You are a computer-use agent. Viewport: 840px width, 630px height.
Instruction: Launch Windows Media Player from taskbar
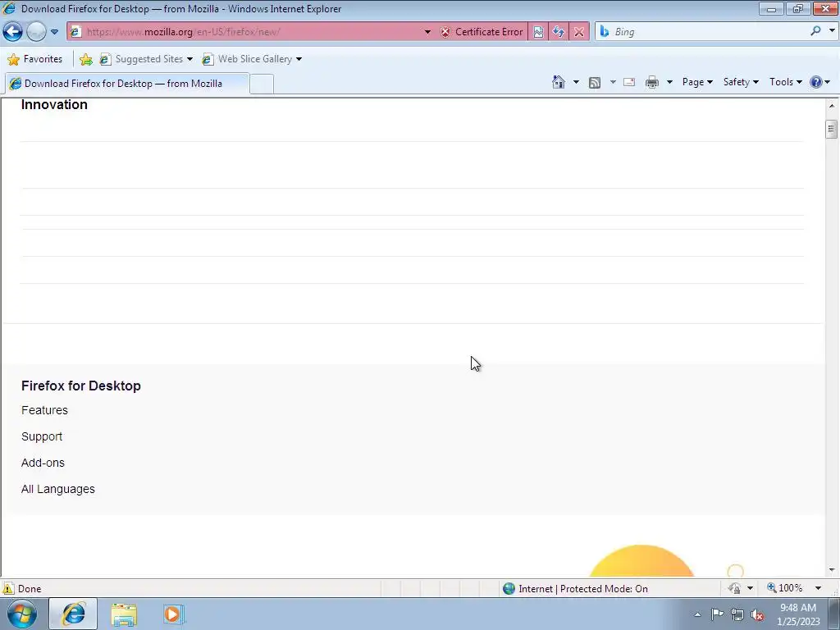point(173,614)
